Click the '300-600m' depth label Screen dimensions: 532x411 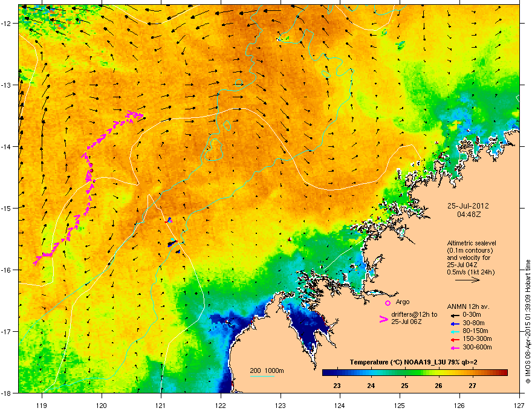(477, 347)
